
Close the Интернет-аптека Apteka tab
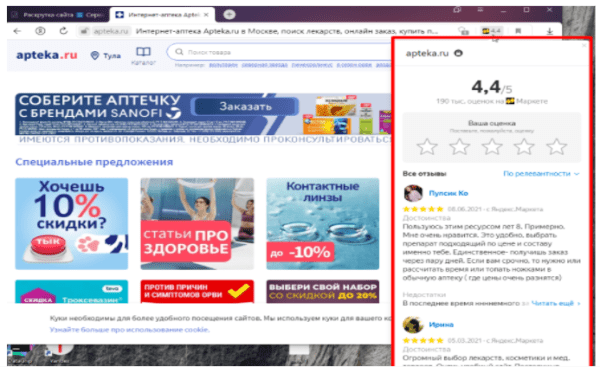pos(206,15)
